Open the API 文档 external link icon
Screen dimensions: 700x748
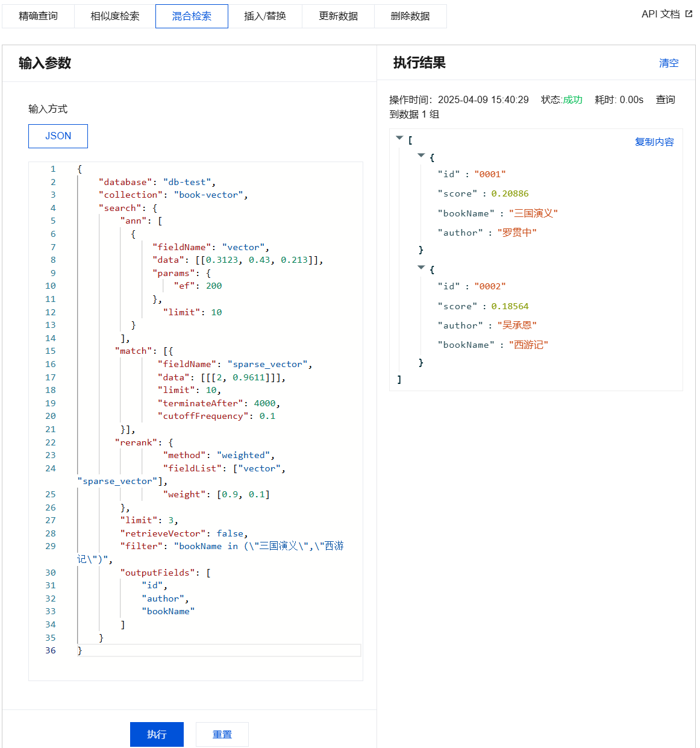point(689,14)
